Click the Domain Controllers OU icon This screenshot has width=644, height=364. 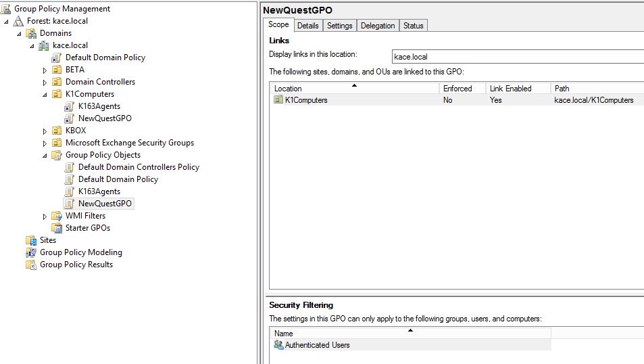click(57, 82)
